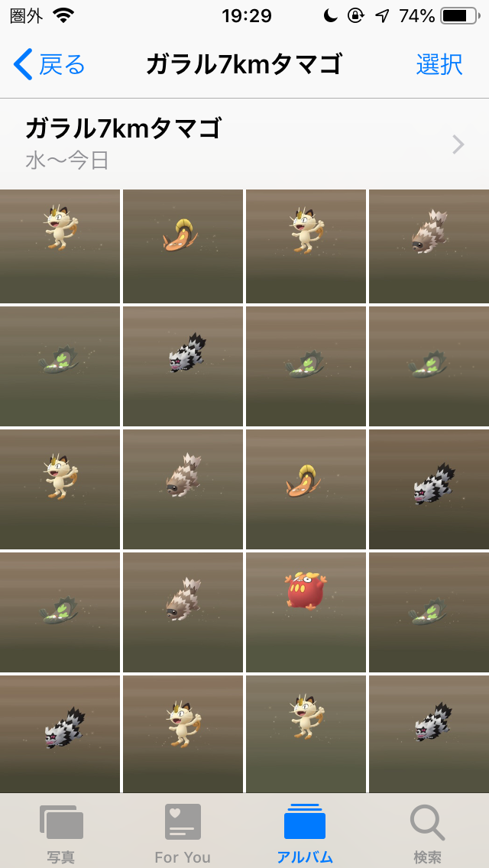Screen dimensions: 489x868
Task: Open the 検索 magnifier icon
Action: (x=428, y=823)
